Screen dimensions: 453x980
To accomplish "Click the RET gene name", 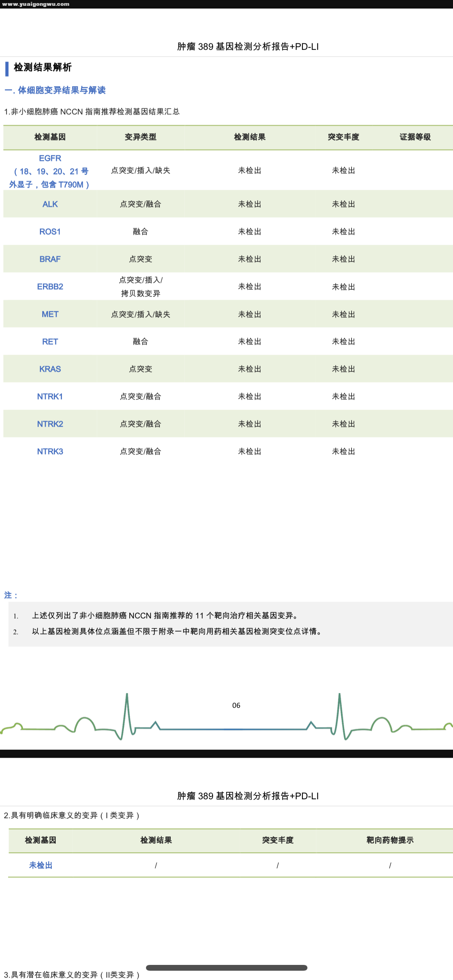I will click(50, 341).
